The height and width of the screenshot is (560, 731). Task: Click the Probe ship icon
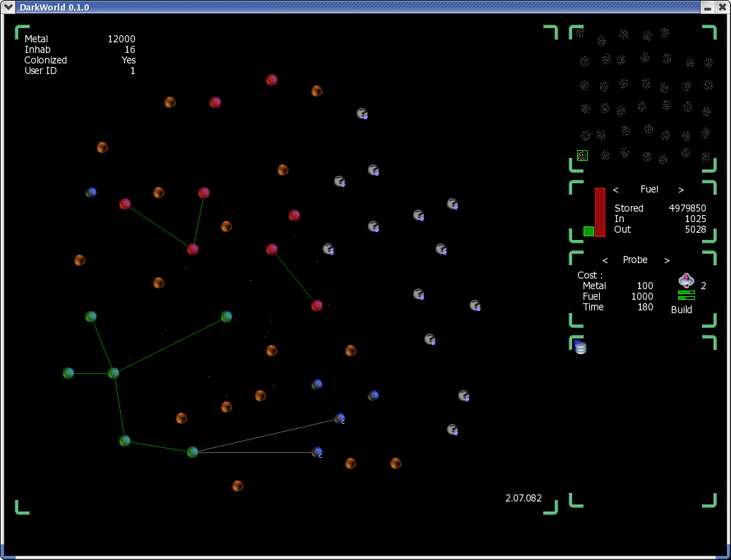pos(685,279)
